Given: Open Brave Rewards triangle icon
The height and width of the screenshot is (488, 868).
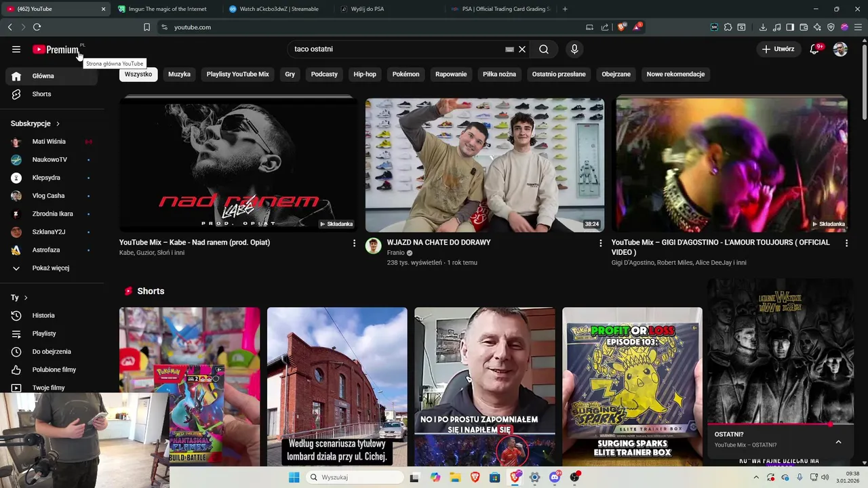Looking at the screenshot, I should pos(637,27).
